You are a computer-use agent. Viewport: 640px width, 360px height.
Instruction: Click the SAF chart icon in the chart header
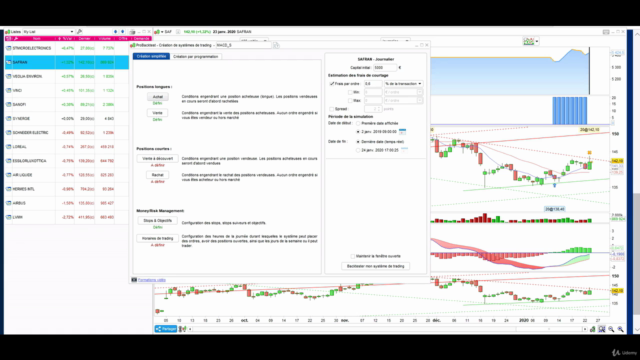157,31
